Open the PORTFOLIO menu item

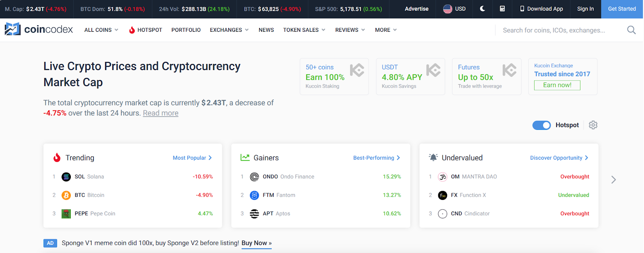[x=186, y=30]
